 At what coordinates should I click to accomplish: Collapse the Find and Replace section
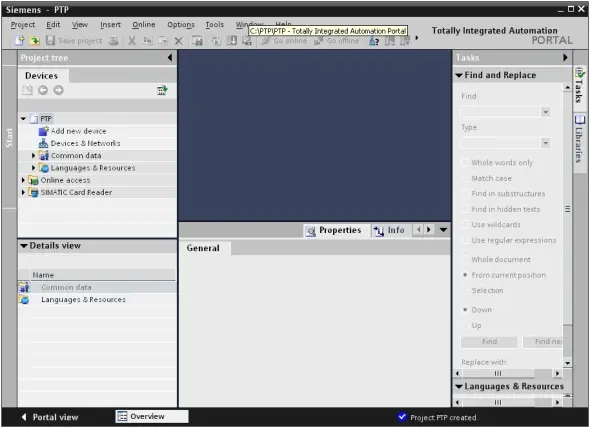tap(459, 75)
